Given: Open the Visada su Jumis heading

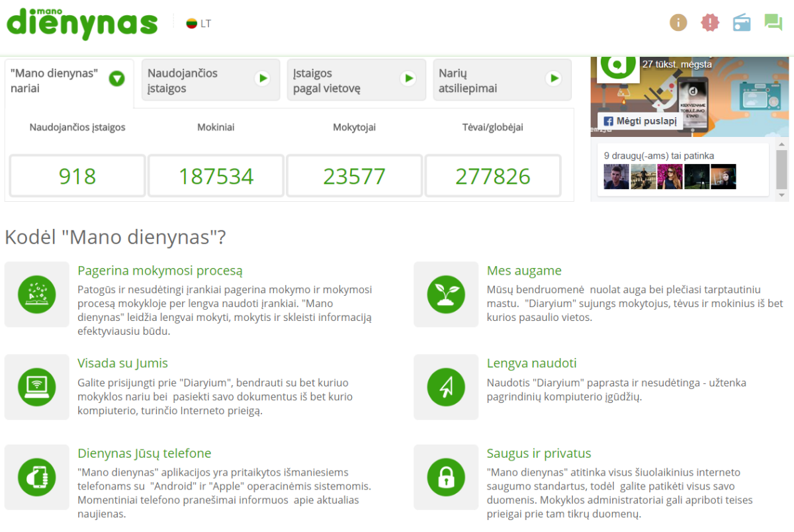Looking at the screenshot, I should pos(122,363).
